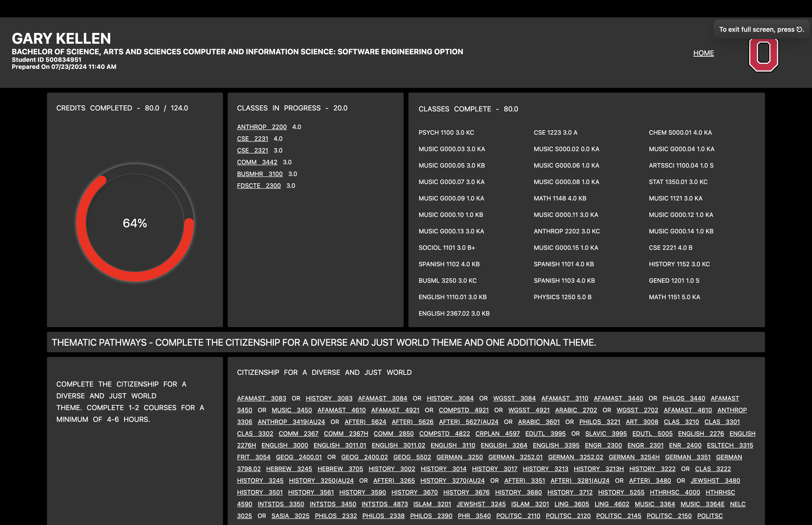Open the CSE 2231 course link
Image resolution: width=812 pixels, height=525 pixels.
tap(253, 138)
